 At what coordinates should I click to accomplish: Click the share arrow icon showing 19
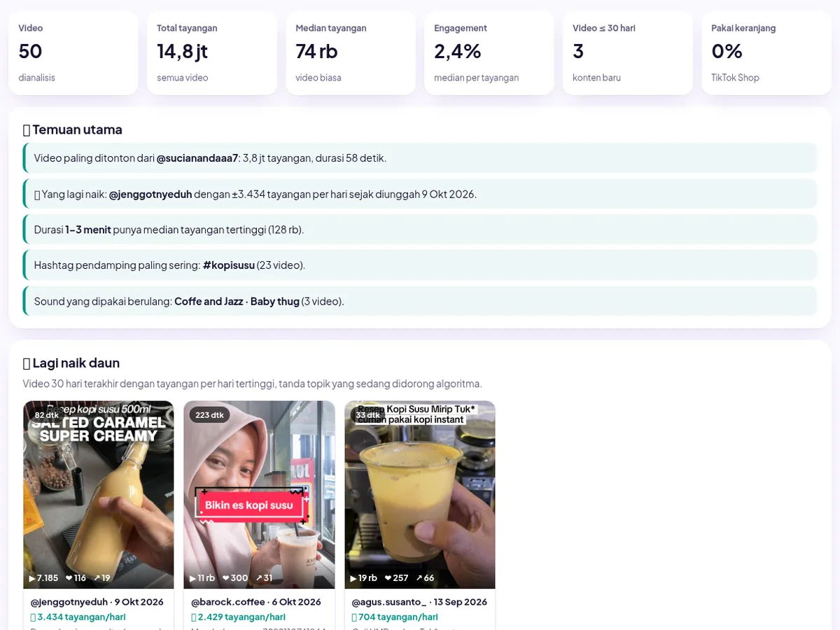[97, 578]
